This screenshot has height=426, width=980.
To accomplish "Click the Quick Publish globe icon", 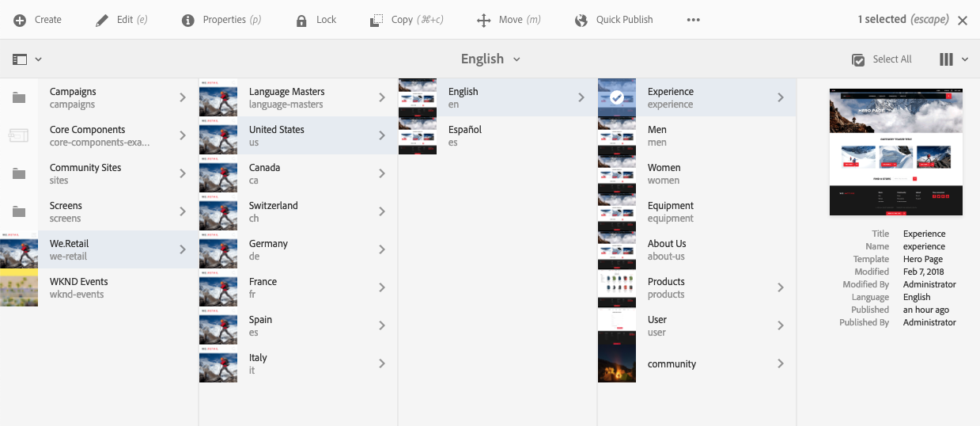I will tap(581, 21).
